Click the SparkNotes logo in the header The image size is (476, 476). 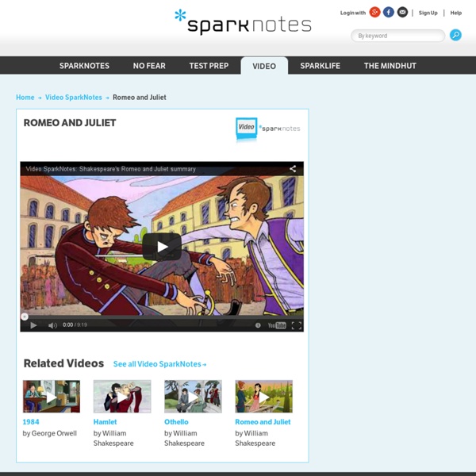tap(243, 21)
